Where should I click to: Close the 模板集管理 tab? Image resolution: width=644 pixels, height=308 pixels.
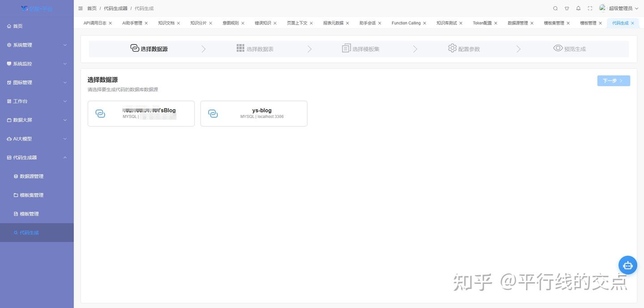tap(568, 23)
